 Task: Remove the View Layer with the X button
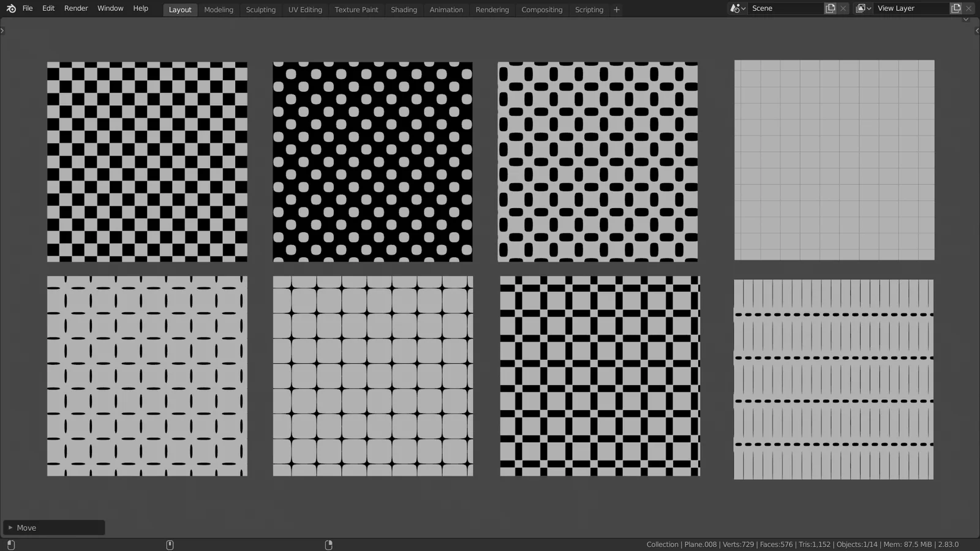tap(969, 8)
